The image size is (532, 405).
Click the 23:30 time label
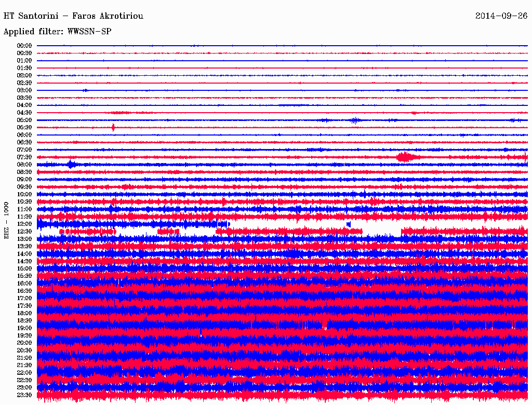tap(24, 395)
